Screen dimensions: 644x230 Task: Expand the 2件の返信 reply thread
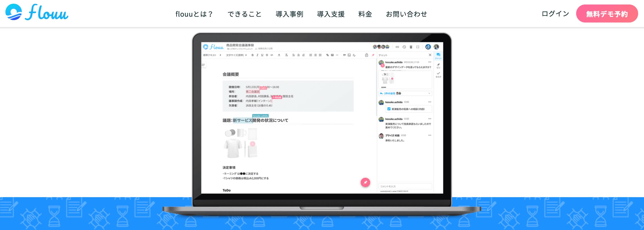405,93
